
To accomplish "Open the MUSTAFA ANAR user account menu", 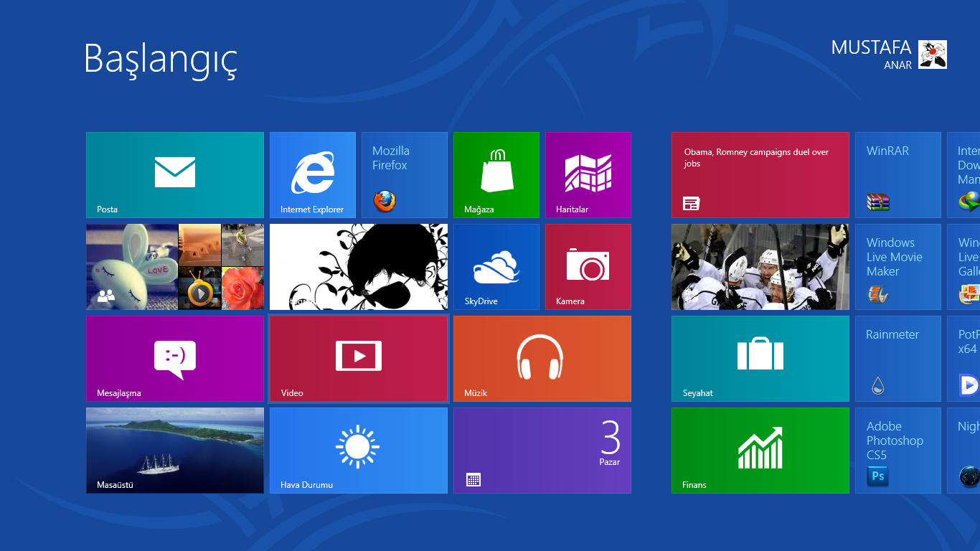I will coord(889,55).
